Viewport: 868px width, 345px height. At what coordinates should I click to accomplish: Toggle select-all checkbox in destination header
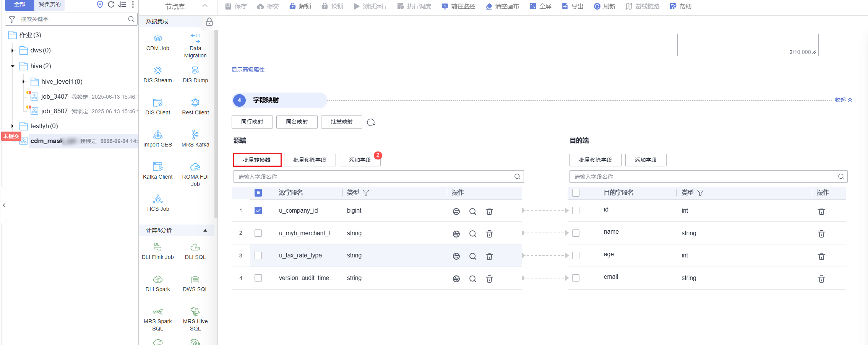coord(576,193)
